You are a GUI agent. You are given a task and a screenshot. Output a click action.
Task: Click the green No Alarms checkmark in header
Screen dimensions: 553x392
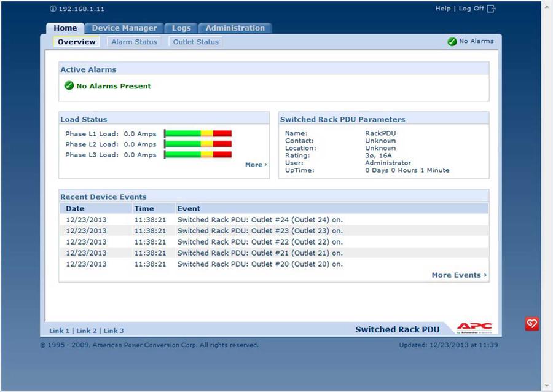[x=452, y=41]
